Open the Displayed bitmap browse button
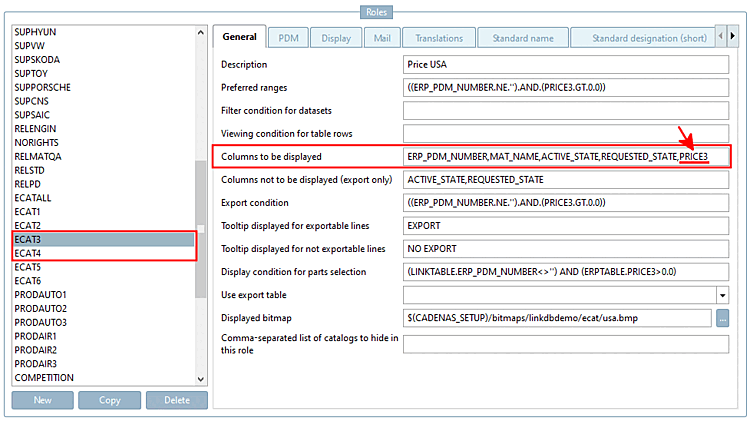This screenshot has width=750, height=421. 722,318
